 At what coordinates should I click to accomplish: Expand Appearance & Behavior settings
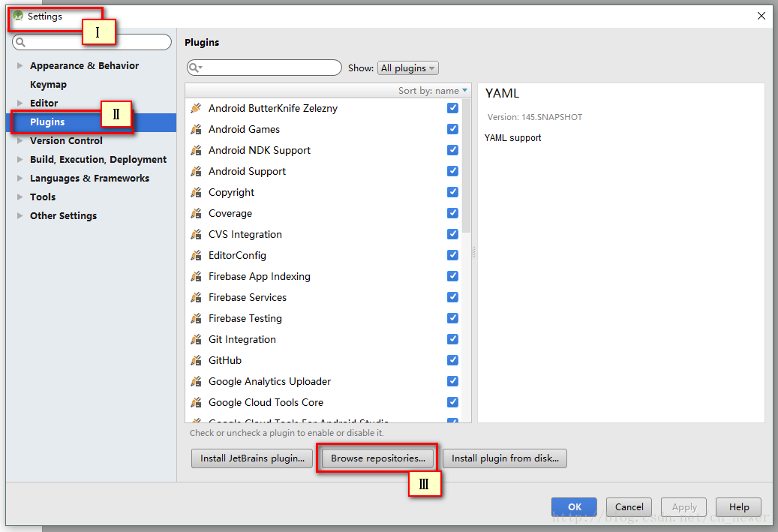(20, 65)
